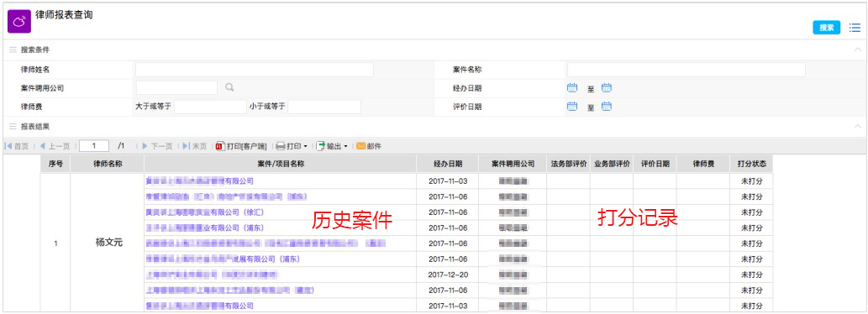Screen dimensions: 868x314
Task: Click the 邮件 mail button
Action: (x=369, y=146)
